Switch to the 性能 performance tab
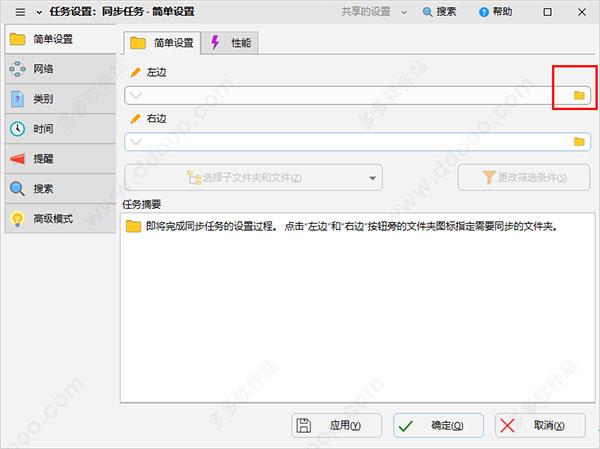Viewport: 600px width, 449px height. point(231,43)
